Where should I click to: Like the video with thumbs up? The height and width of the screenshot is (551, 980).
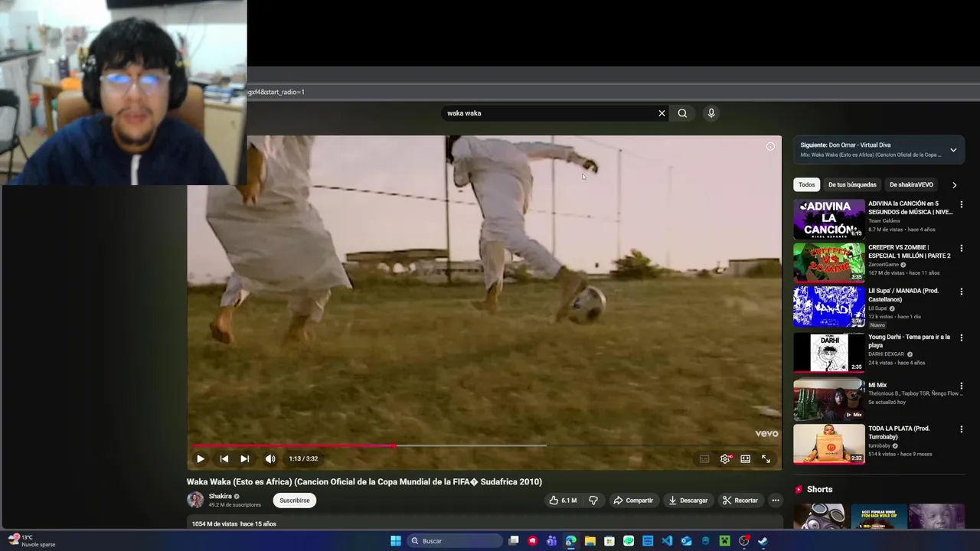(562, 500)
